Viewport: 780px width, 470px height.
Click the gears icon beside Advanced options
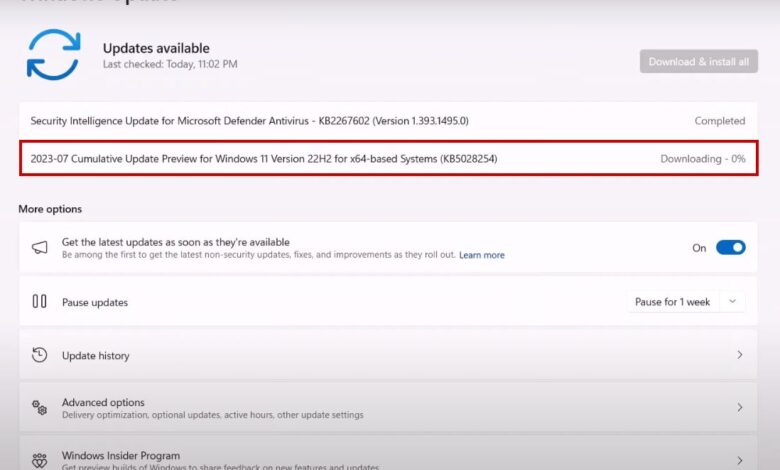39,407
